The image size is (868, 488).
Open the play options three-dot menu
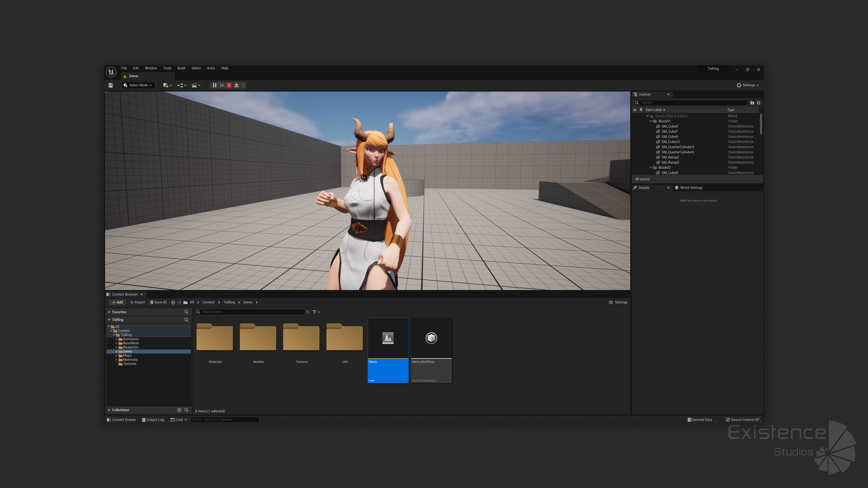(x=243, y=85)
